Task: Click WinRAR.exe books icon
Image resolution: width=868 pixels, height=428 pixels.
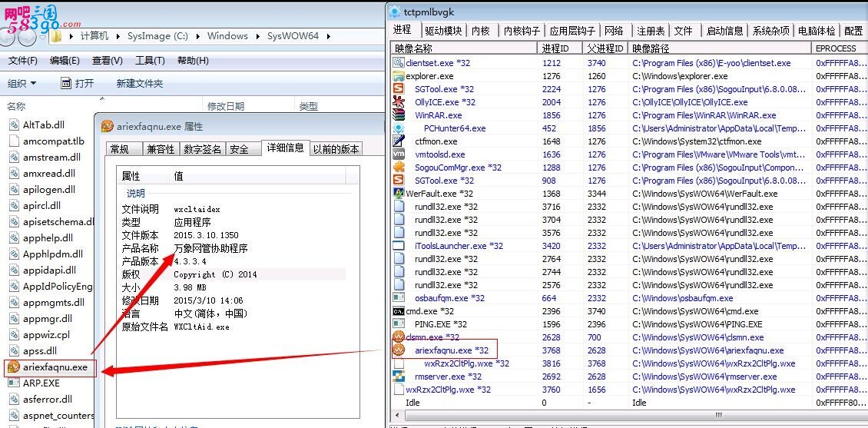Action: [399, 115]
